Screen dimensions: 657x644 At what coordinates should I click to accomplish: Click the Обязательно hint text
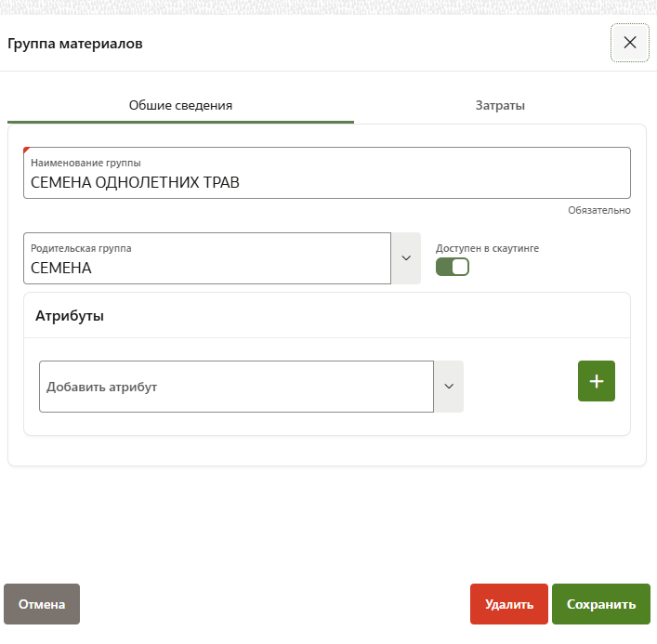(599, 211)
